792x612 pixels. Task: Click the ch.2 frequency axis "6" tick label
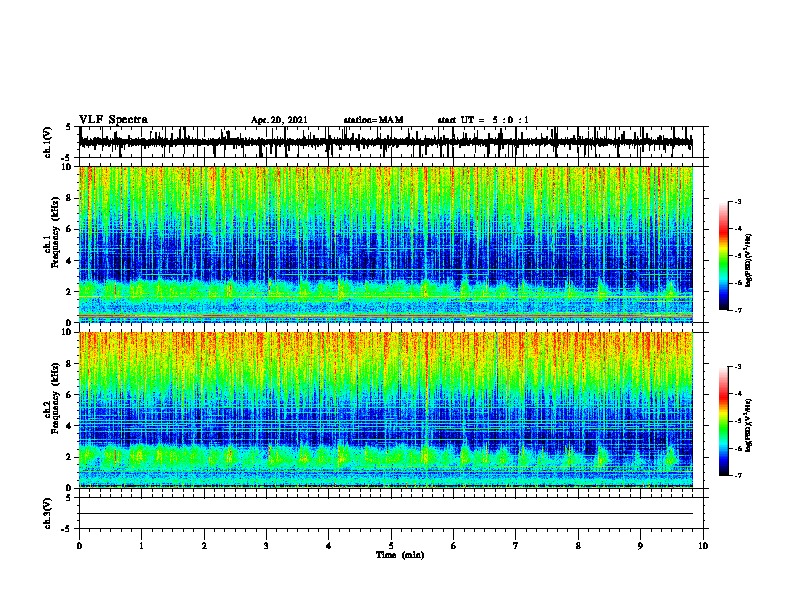(70, 395)
